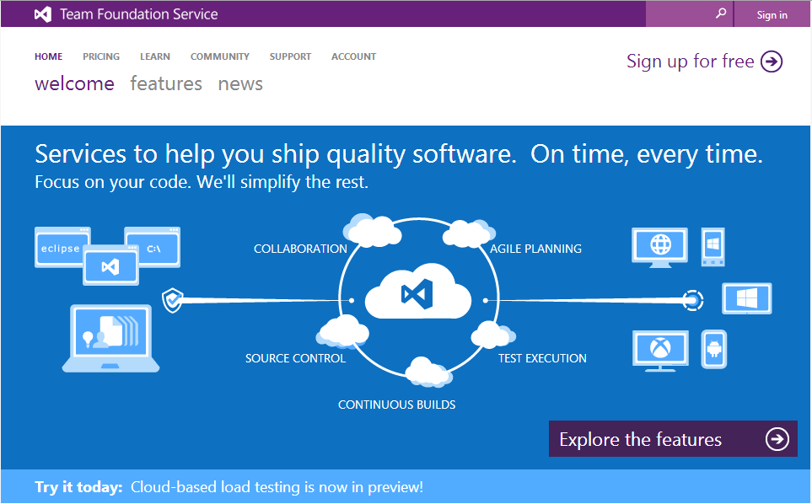Open the PRICING menu item

(x=101, y=56)
